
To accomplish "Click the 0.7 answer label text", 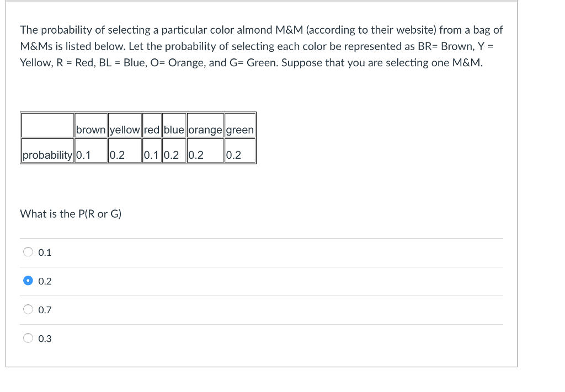I will coord(45,309).
